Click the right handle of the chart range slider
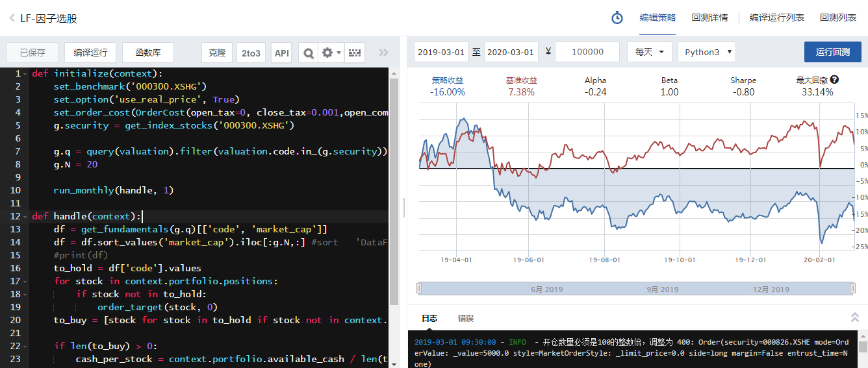Viewport: 868px width, 368px height. tap(852, 288)
